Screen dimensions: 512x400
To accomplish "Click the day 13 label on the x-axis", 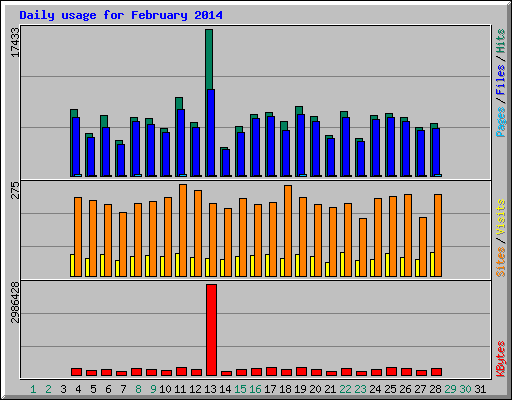I will tap(210, 389).
